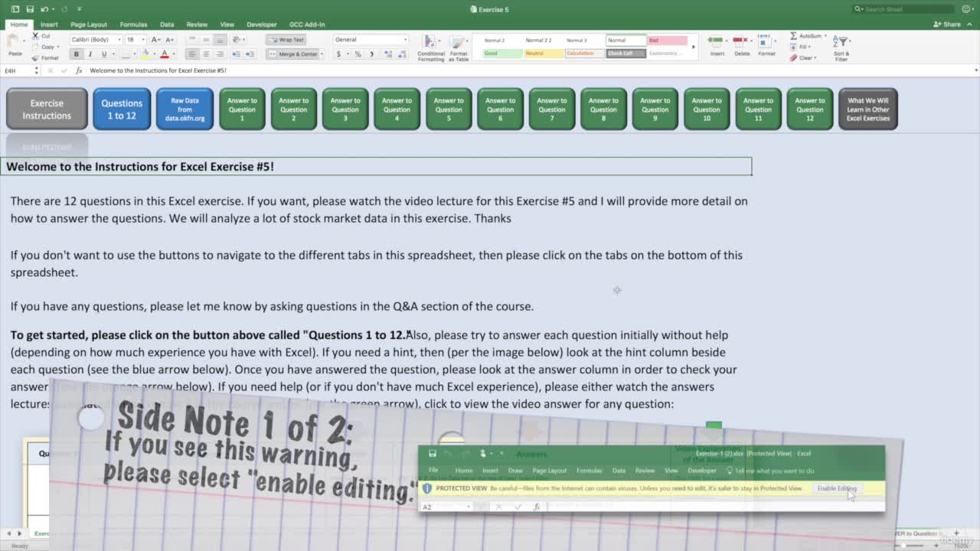Click the AutoSum sigma icon
Viewport: 980px width, 551px height.
794,36
